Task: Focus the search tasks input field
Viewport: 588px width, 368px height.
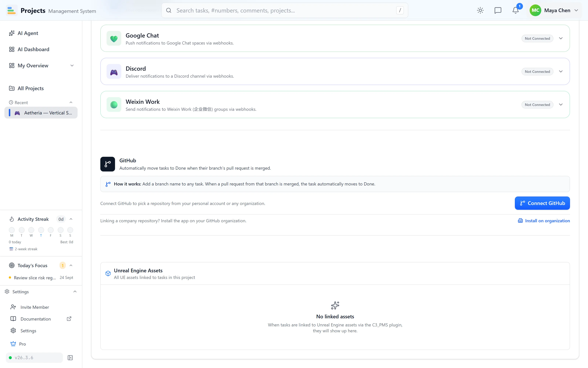Action: (x=284, y=10)
